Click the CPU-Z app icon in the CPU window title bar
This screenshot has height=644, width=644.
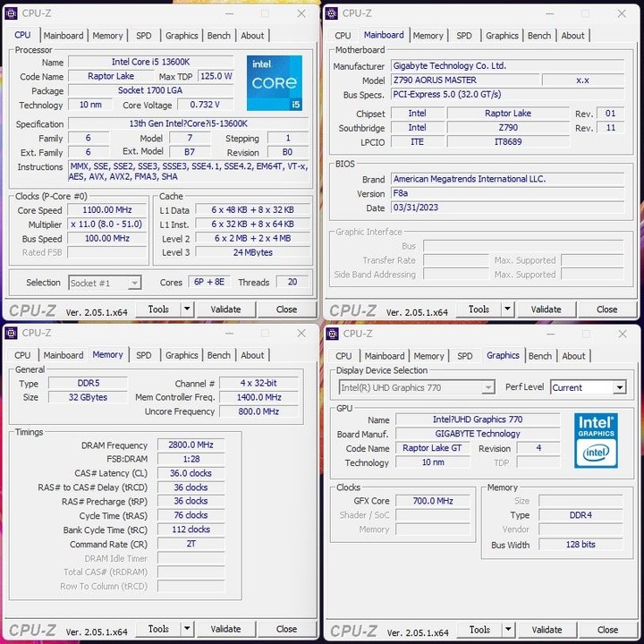click(11, 13)
